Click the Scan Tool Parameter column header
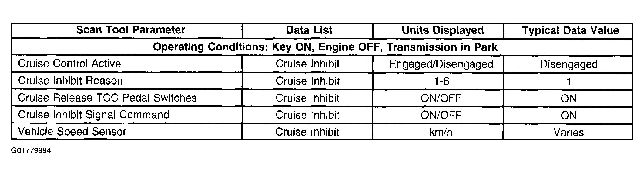This screenshot has height=176, width=644. click(131, 30)
